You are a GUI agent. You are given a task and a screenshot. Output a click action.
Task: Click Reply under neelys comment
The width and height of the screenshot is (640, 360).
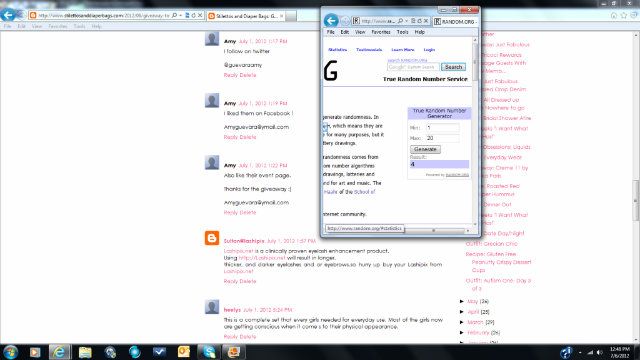(x=231, y=337)
